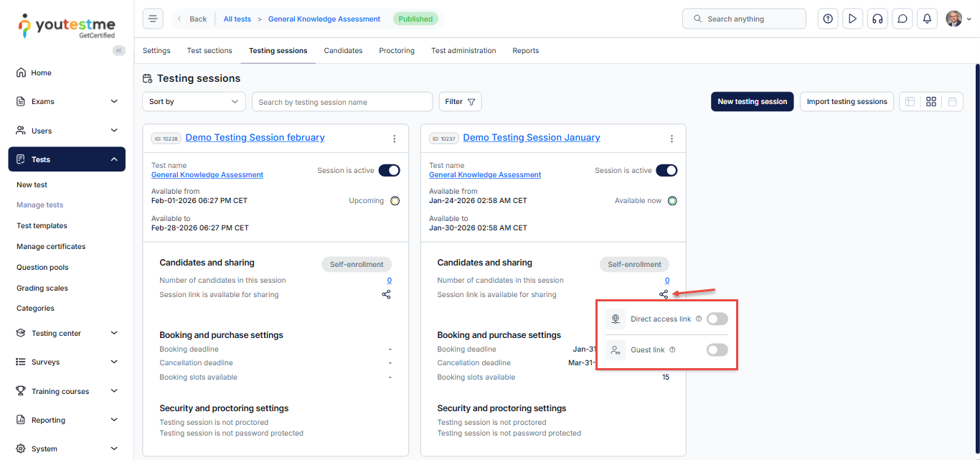Screen dimensions: 980x460
Task: Enable the Direct access link toggle
Action: coord(717,319)
